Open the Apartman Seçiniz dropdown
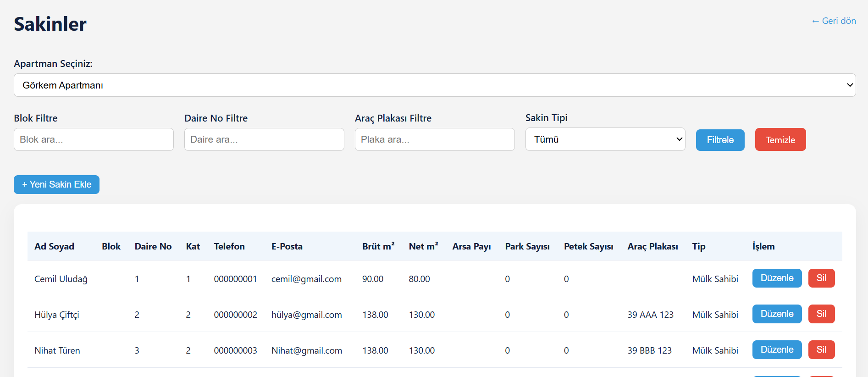This screenshot has width=868, height=377. [x=434, y=85]
